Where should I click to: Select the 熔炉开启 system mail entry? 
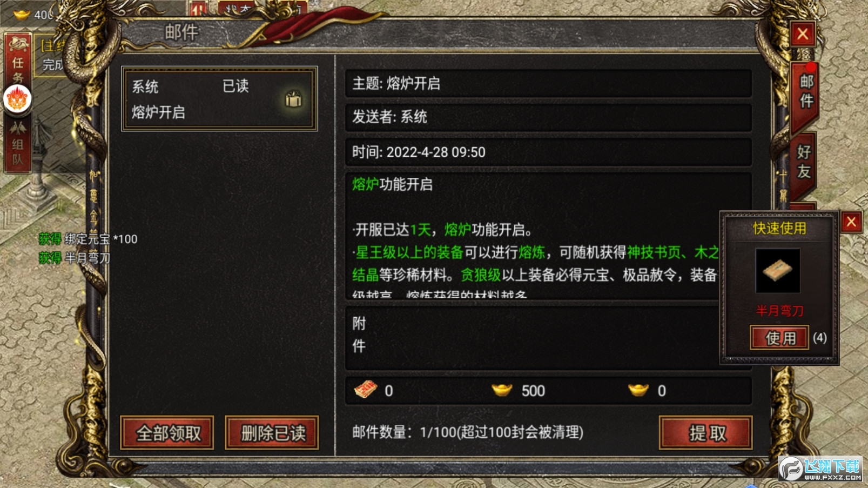219,99
